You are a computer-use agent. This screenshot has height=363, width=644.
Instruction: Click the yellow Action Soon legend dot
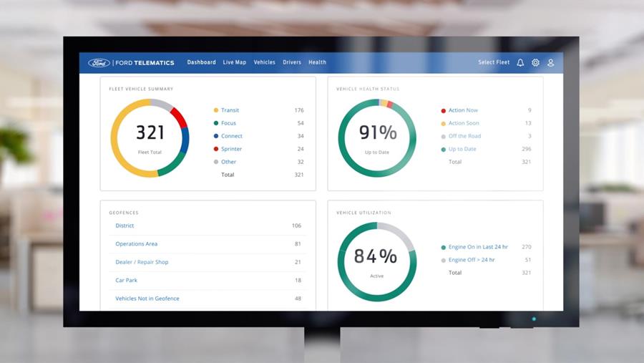pos(444,123)
